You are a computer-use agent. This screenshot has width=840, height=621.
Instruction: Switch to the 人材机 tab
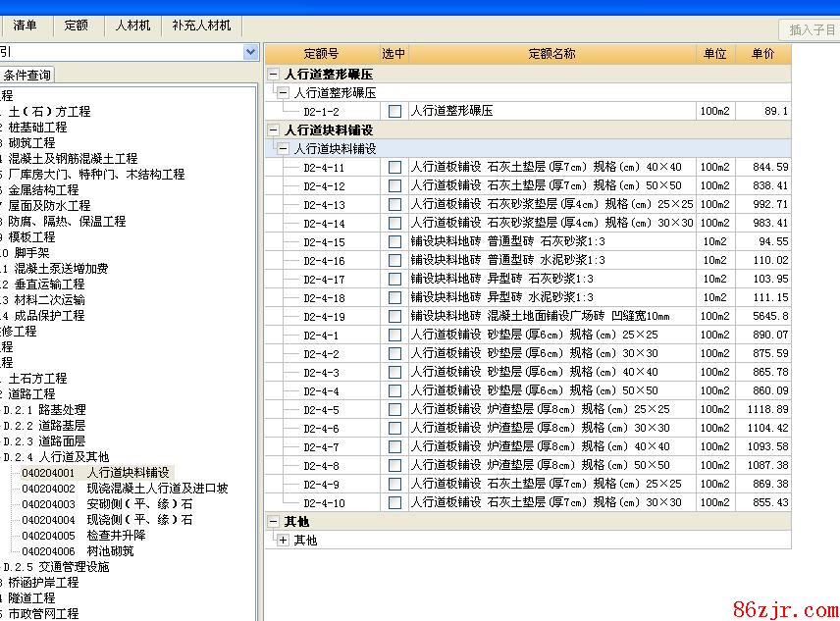132,26
